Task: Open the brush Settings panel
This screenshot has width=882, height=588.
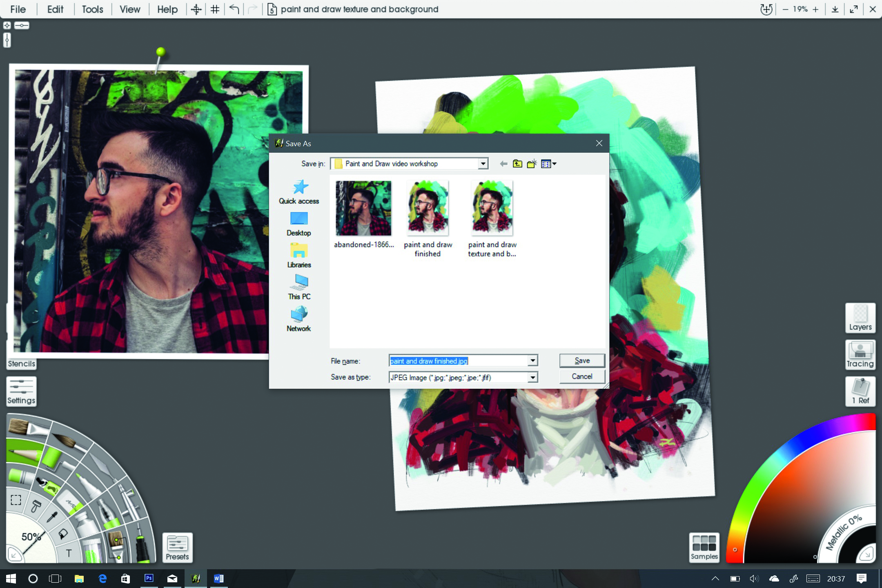Action: [x=21, y=391]
